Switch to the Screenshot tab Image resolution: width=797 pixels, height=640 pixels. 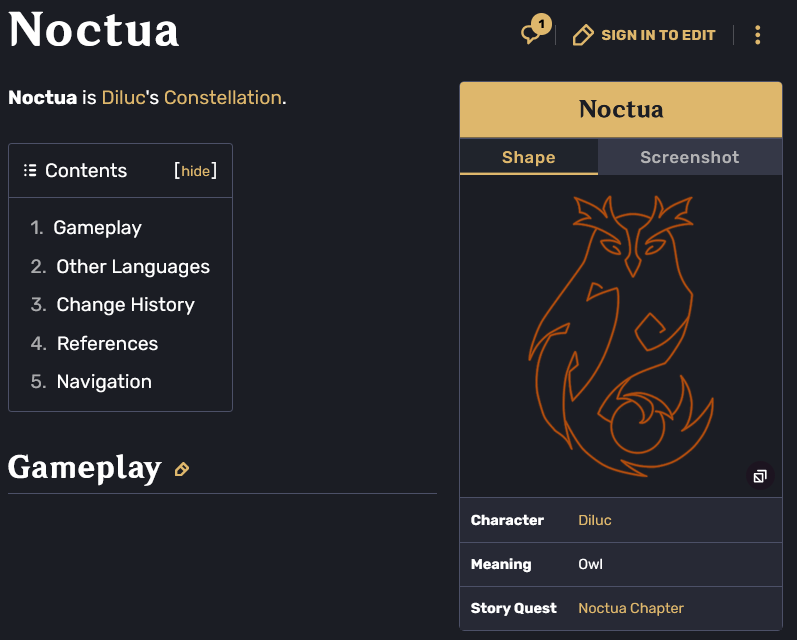coord(689,157)
